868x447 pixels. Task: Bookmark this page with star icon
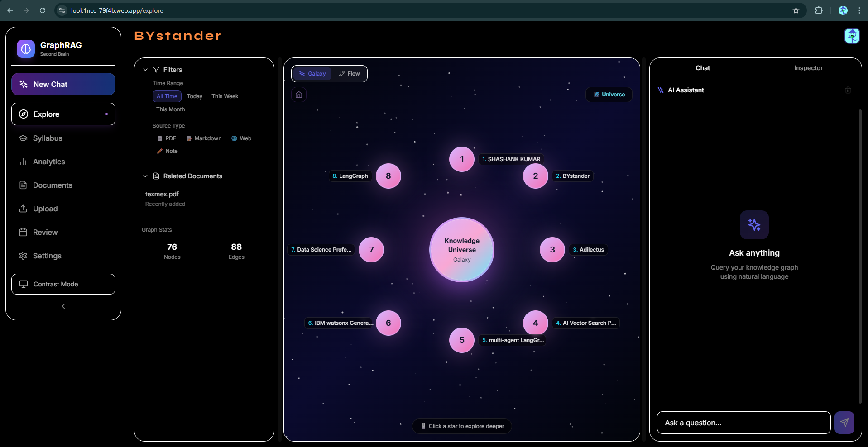pyautogui.click(x=796, y=10)
